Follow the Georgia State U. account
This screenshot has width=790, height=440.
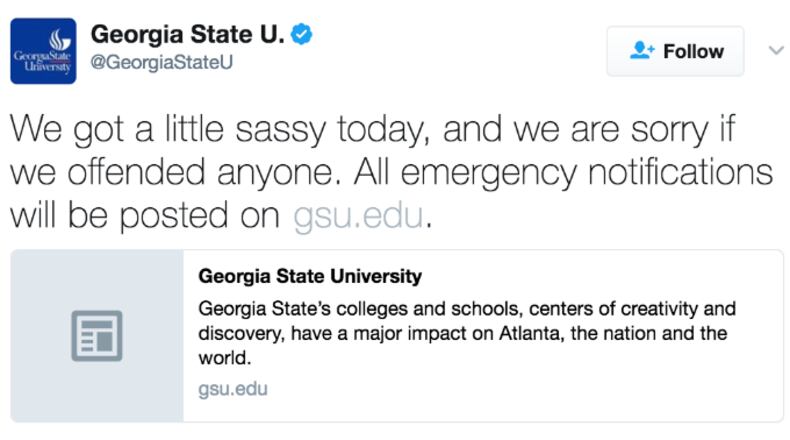[x=675, y=51]
